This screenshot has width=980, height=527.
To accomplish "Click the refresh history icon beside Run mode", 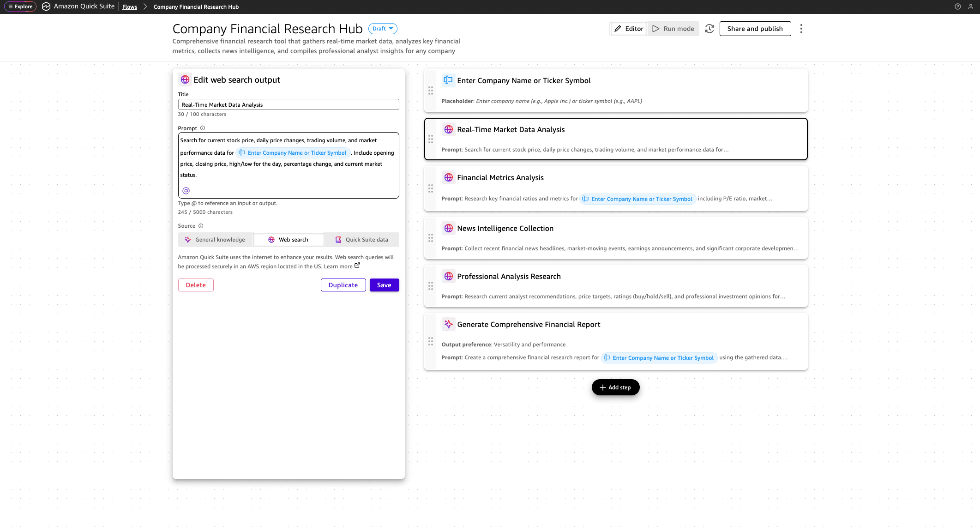I will click(709, 29).
